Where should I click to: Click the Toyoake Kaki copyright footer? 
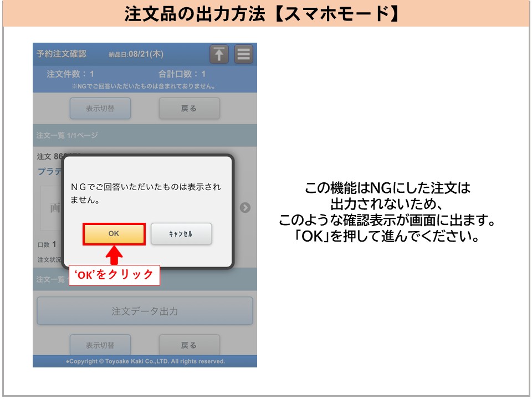tap(145, 361)
